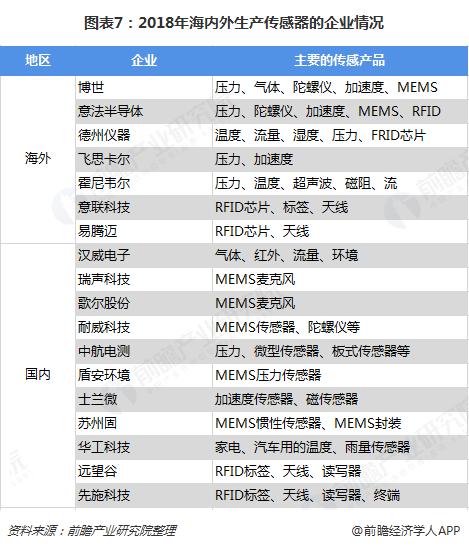469x549 pixels.
Task: Click the 博世 company cell
Action: point(144,87)
